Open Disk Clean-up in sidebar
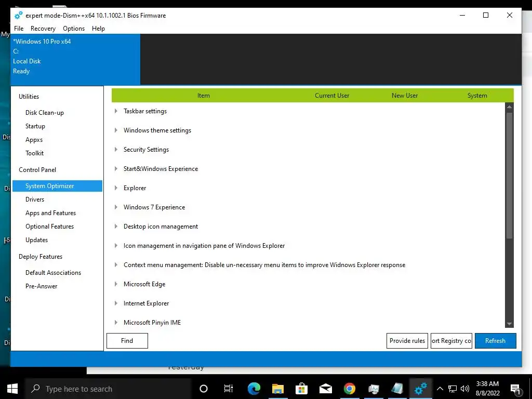This screenshot has width=532, height=399. tap(45, 113)
